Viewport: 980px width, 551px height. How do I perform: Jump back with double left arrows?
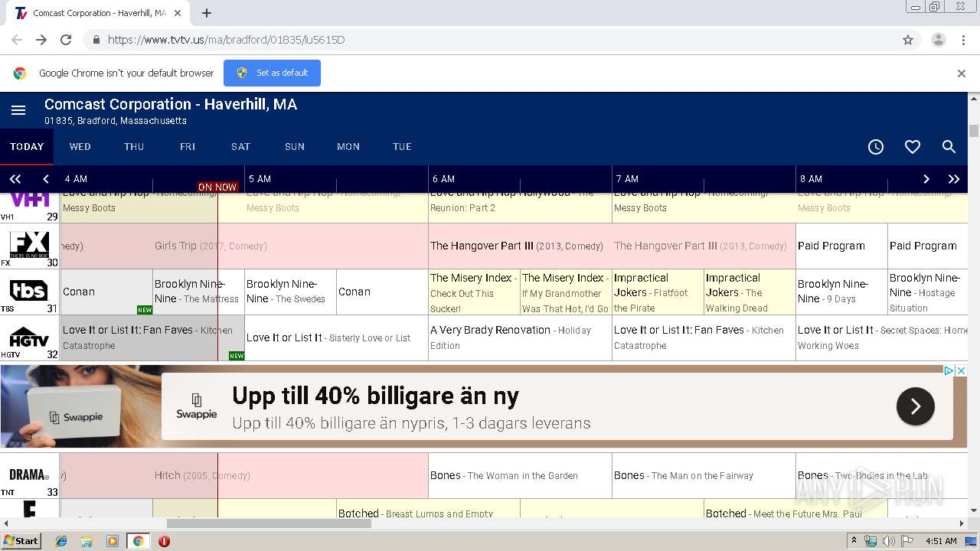pos(15,179)
